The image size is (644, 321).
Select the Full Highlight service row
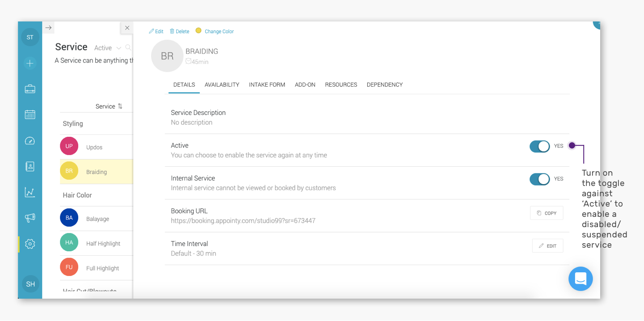tap(96, 268)
